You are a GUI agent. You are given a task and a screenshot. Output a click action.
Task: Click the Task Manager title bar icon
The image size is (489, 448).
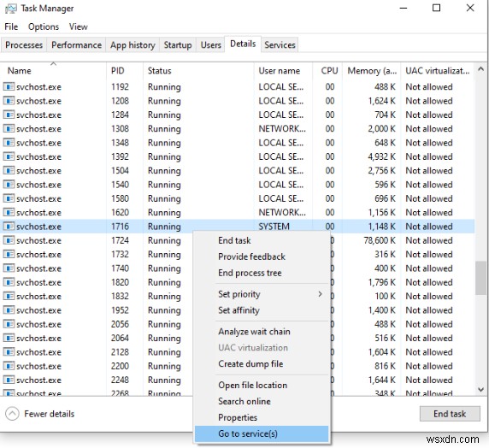coord(11,9)
